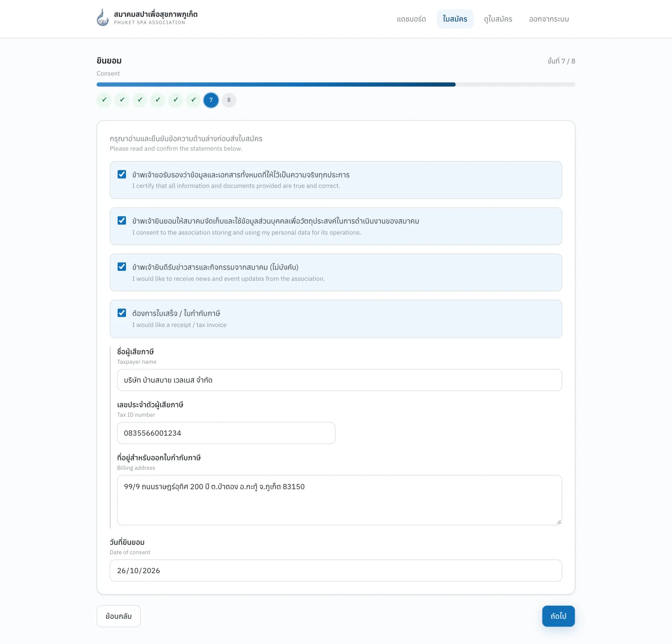Click ออกจากระบบ to log out
Viewport: 672px width, 644px height.
click(549, 19)
